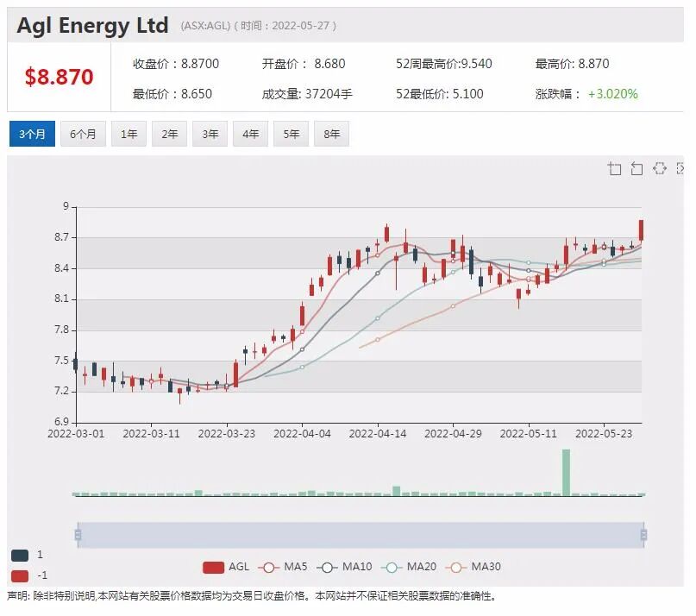Click the last red candlestick near 8.87
Screen dimensions: 696x616
click(x=641, y=230)
